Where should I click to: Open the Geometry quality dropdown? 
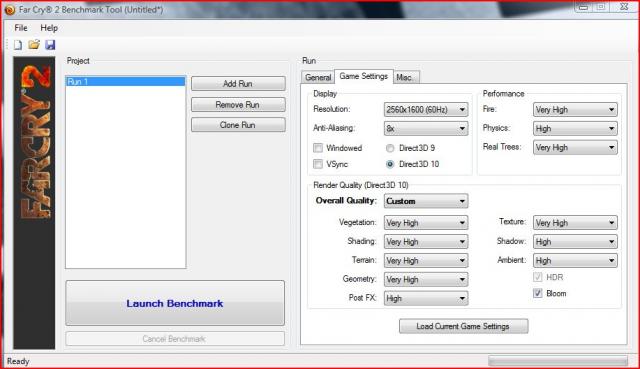click(x=426, y=280)
